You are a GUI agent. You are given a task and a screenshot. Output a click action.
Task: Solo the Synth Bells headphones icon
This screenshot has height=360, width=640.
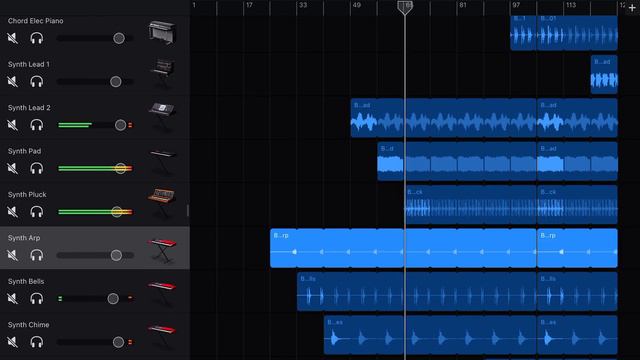pyautogui.click(x=37, y=298)
